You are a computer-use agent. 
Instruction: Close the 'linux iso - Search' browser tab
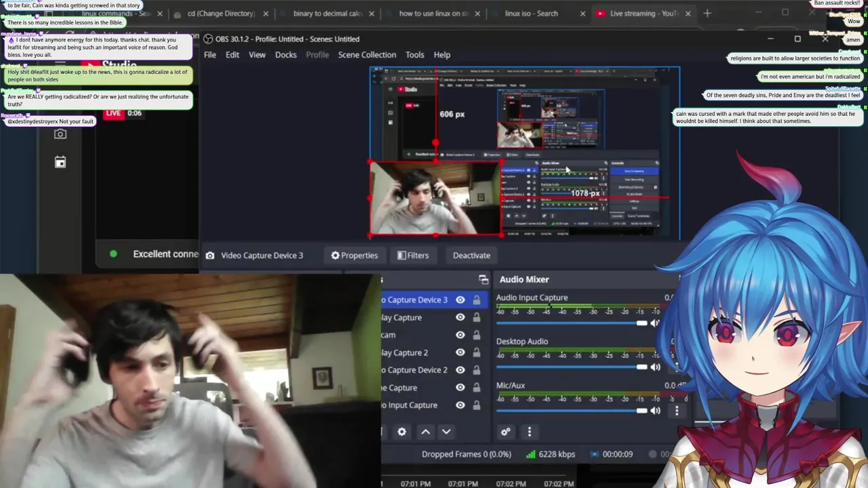[x=583, y=14]
